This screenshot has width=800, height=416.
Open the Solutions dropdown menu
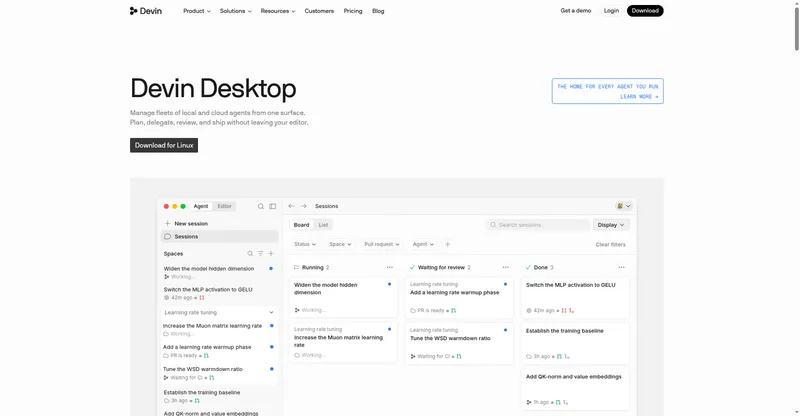tap(235, 11)
